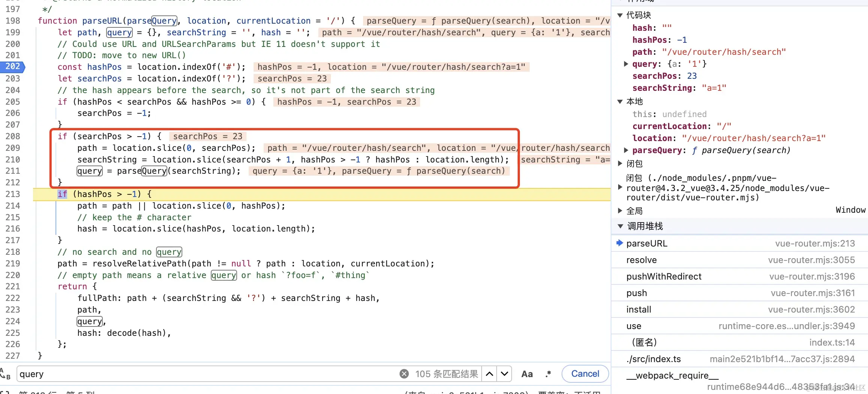Viewport: 868px width, 394px height.
Task: Click the resolveRelativePath call on line 219
Action: [140, 263]
